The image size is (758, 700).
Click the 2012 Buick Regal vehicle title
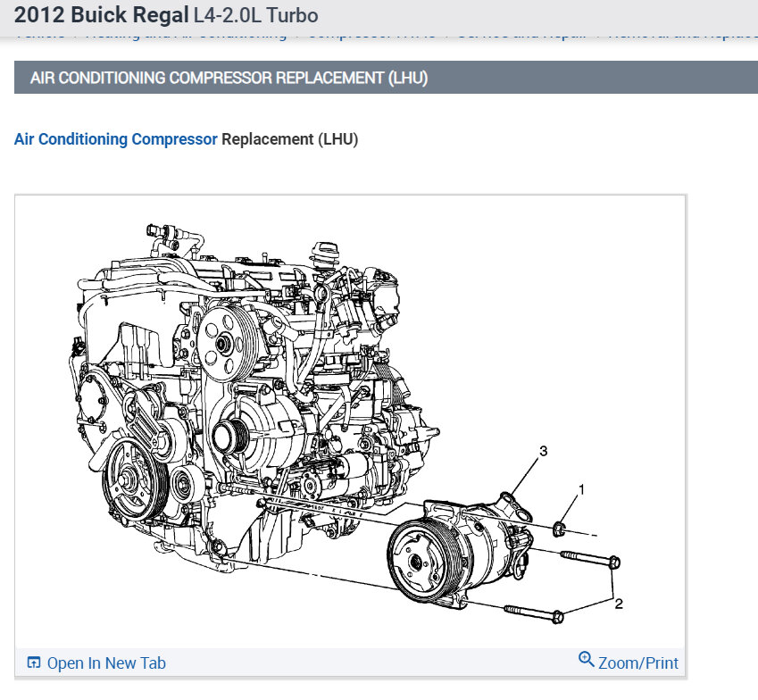click(101, 15)
